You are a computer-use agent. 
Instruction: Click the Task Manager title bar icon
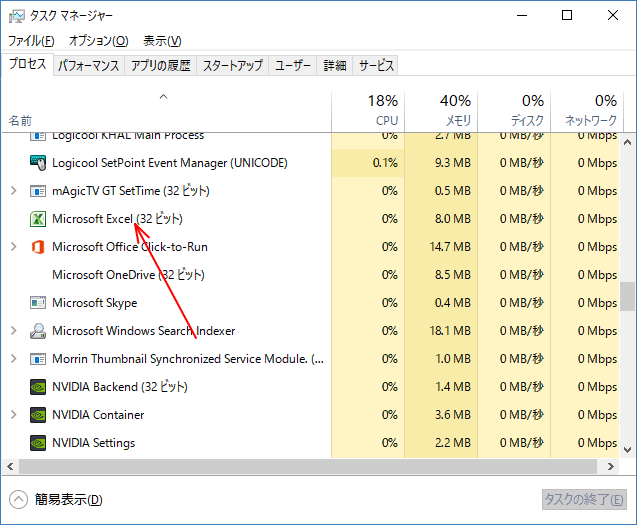(x=17, y=16)
